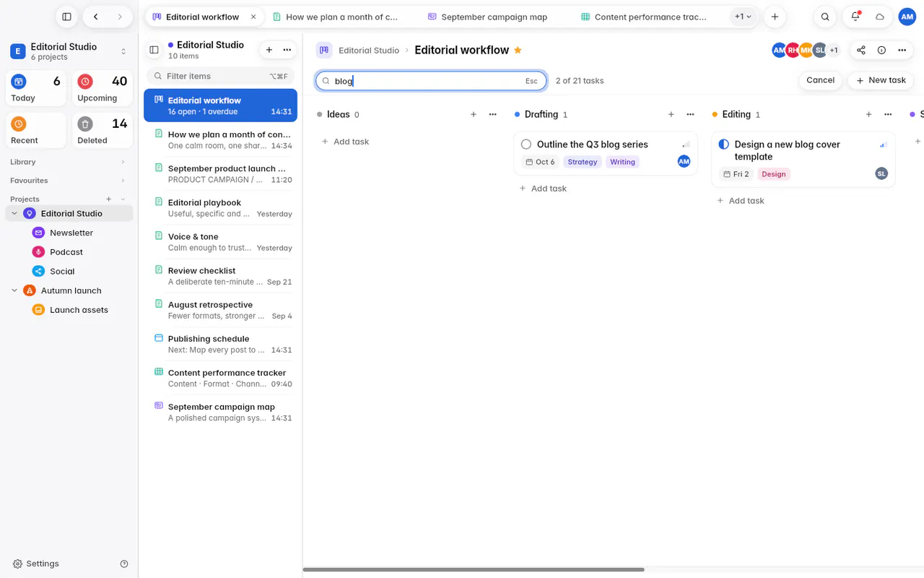
Task: Expand the Favourites section
Action: (123, 181)
